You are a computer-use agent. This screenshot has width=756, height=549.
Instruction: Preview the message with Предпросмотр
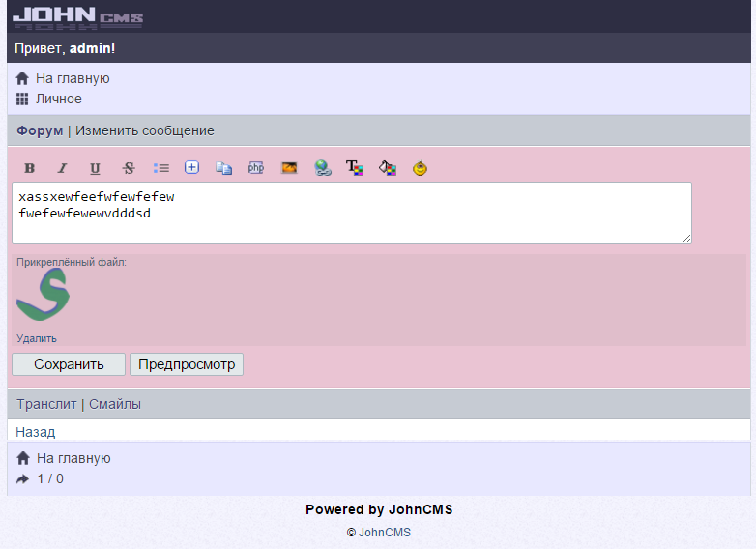(x=187, y=364)
